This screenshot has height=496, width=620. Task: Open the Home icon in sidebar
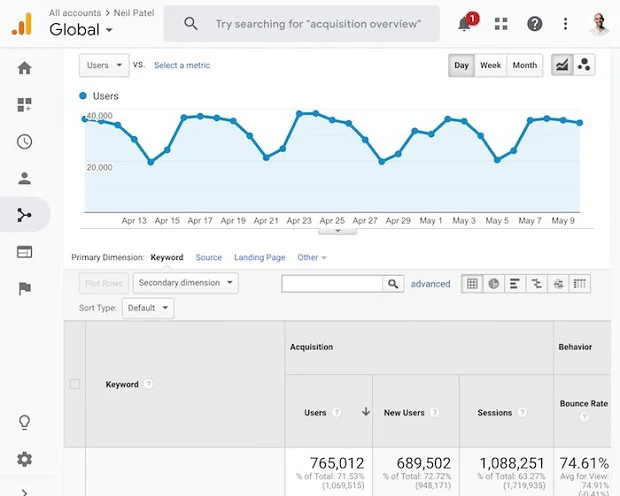(x=24, y=68)
